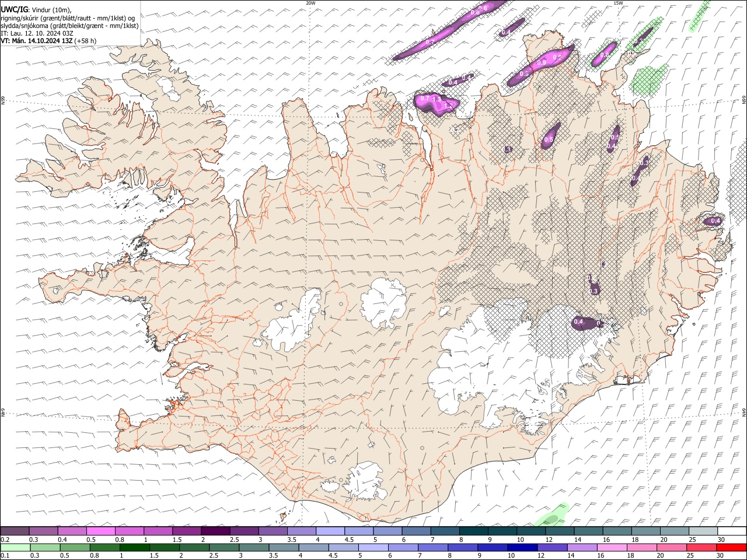
Task: Click the palest green swatch labeled 0.1
Action: point(15,547)
